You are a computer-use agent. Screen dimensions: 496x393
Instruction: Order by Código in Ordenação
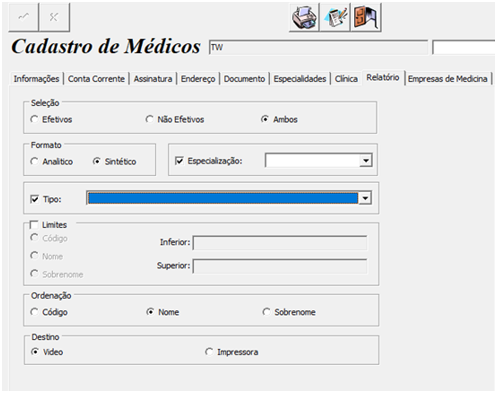pos(49,312)
